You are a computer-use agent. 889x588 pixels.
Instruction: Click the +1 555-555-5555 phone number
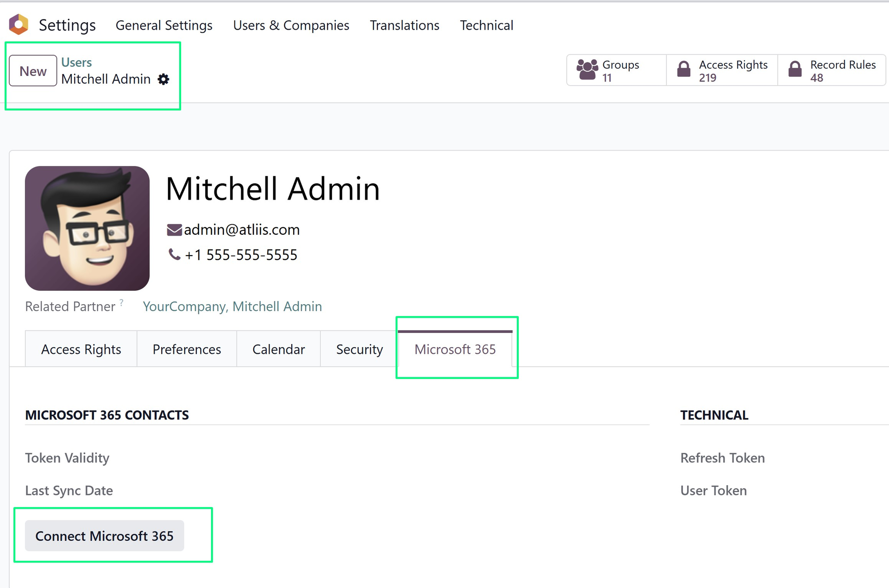tap(241, 255)
